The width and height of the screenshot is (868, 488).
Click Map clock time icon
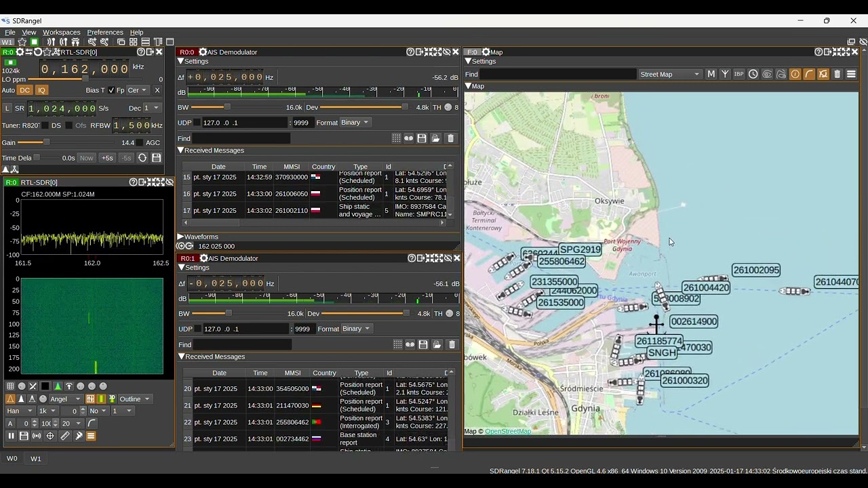pyautogui.click(x=753, y=74)
